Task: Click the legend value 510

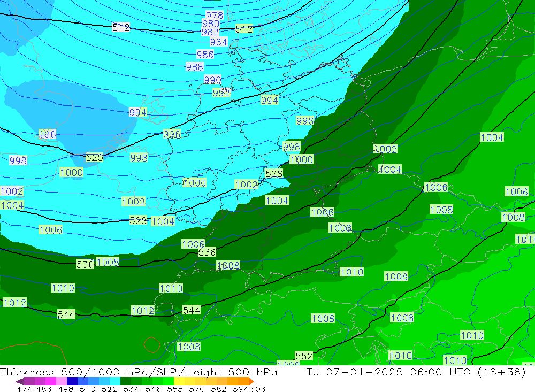Action: click(88, 389)
